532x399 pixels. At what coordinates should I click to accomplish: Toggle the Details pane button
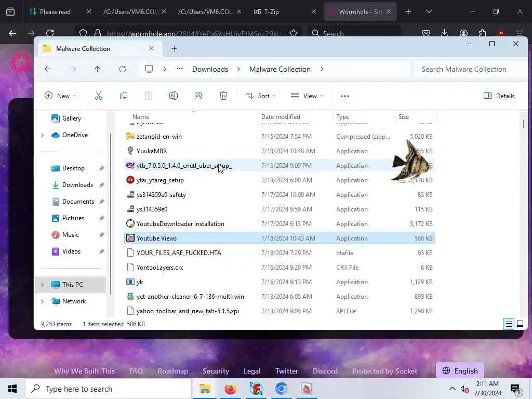(499, 96)
